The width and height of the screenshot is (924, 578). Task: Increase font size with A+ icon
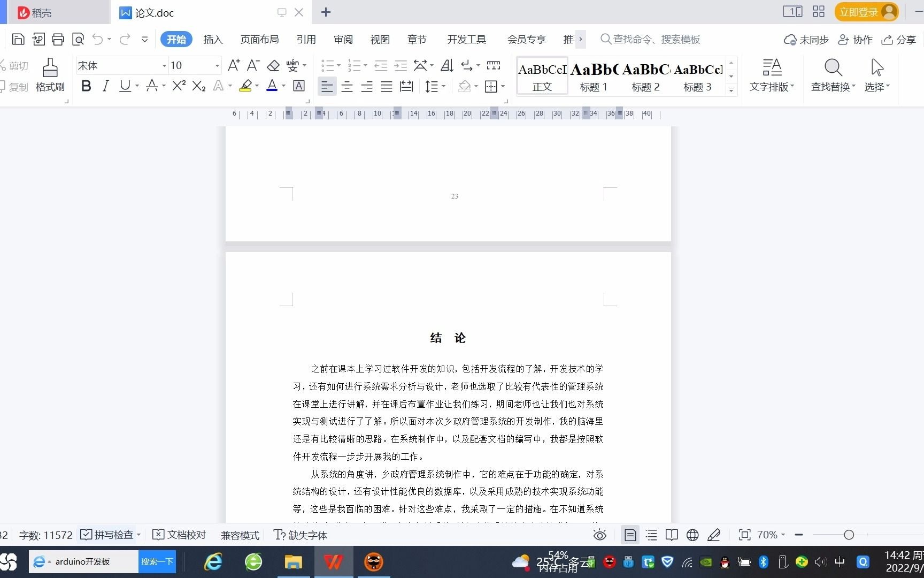[x=234, y=65]
